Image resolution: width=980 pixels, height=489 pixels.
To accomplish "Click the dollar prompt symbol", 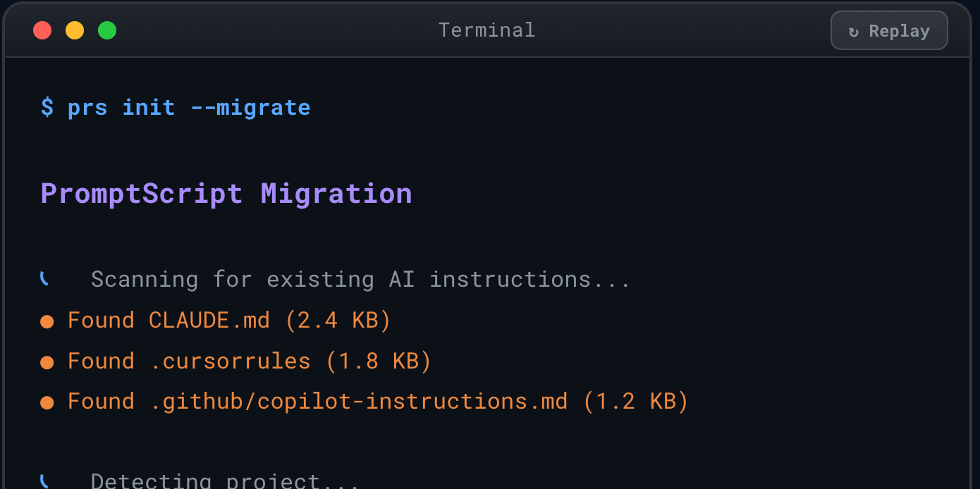I will coord(47,107).
